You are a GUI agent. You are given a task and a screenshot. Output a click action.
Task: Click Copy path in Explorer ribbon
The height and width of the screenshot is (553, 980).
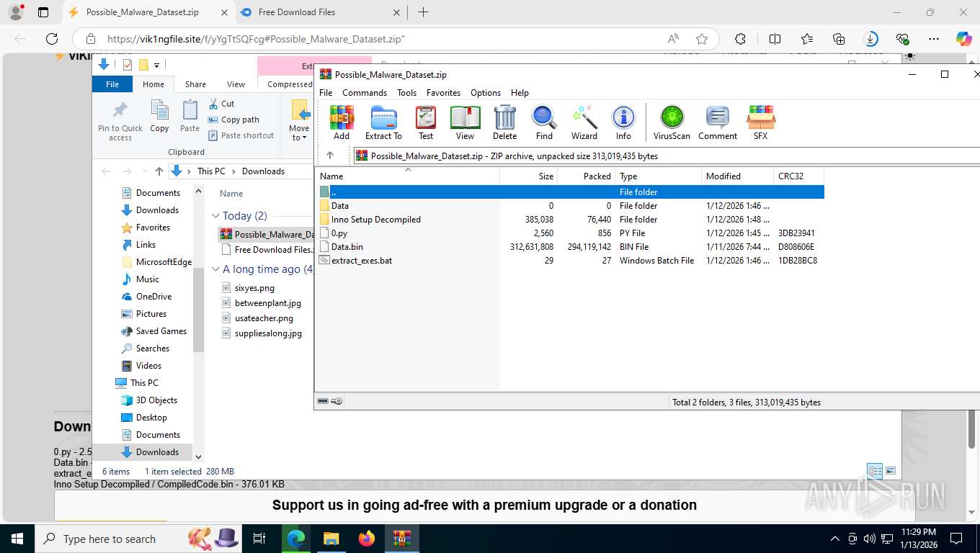pos(233,120)
